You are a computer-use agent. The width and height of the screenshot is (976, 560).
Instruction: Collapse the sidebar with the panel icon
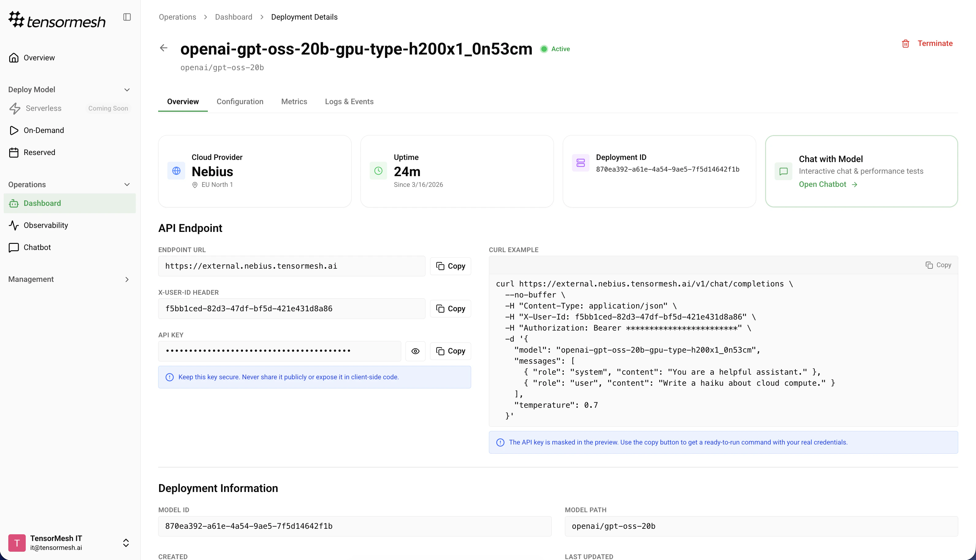tap(127, 17)
